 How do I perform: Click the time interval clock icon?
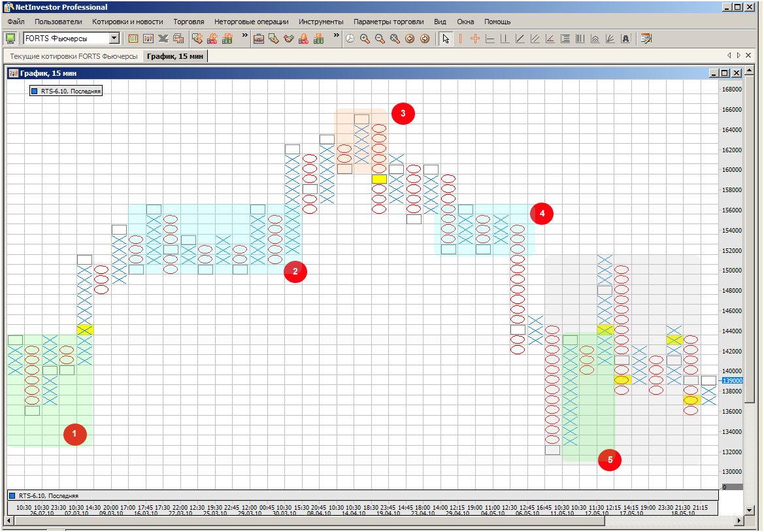point(350,39)
